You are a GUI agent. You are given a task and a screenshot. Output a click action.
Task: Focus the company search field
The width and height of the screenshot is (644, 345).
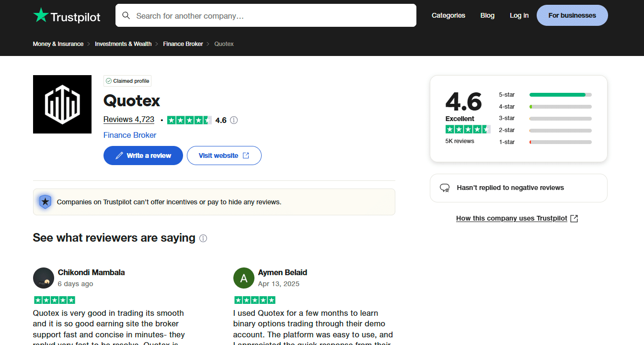[x=266, y=15]
